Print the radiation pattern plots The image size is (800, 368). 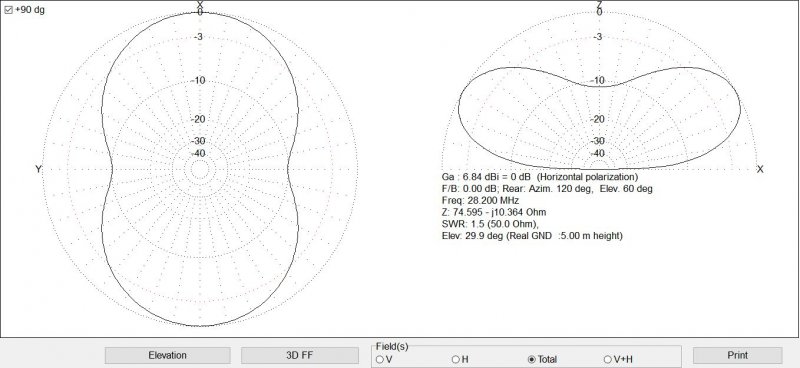point(737,355)
